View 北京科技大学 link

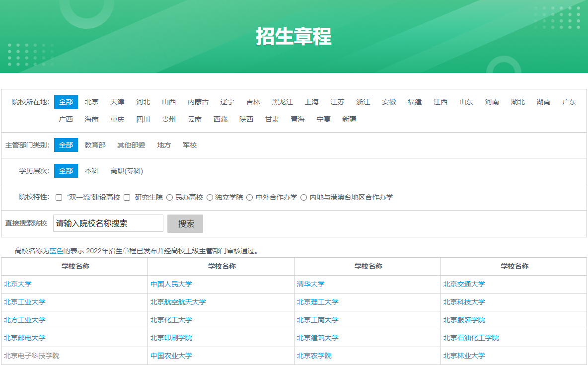click(464, 302)
